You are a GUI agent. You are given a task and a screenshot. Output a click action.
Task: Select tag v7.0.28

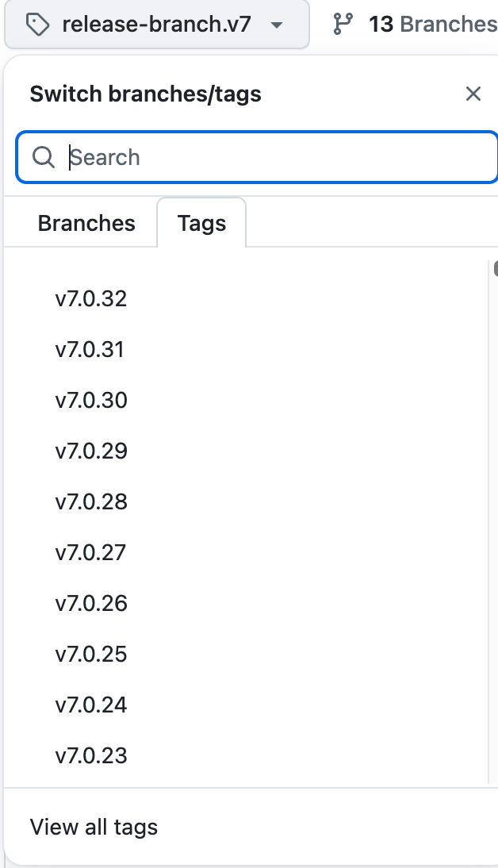tap(91, 502)
